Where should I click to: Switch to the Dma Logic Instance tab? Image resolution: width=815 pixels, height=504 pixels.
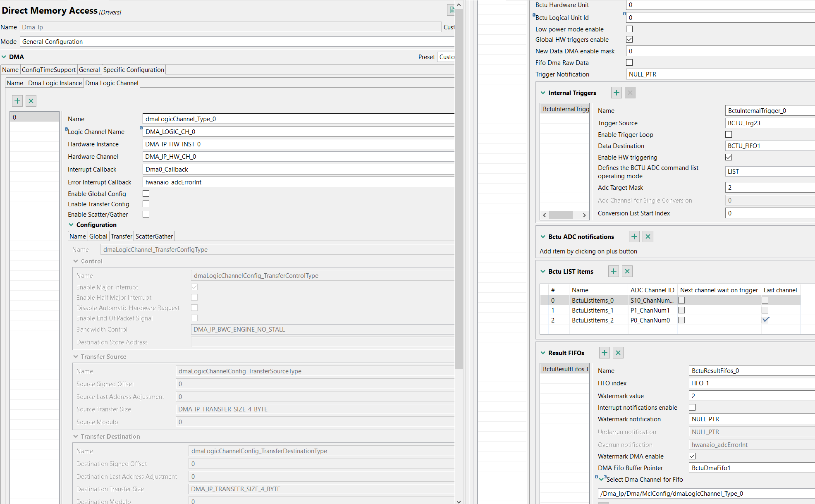tap(55, 83)
